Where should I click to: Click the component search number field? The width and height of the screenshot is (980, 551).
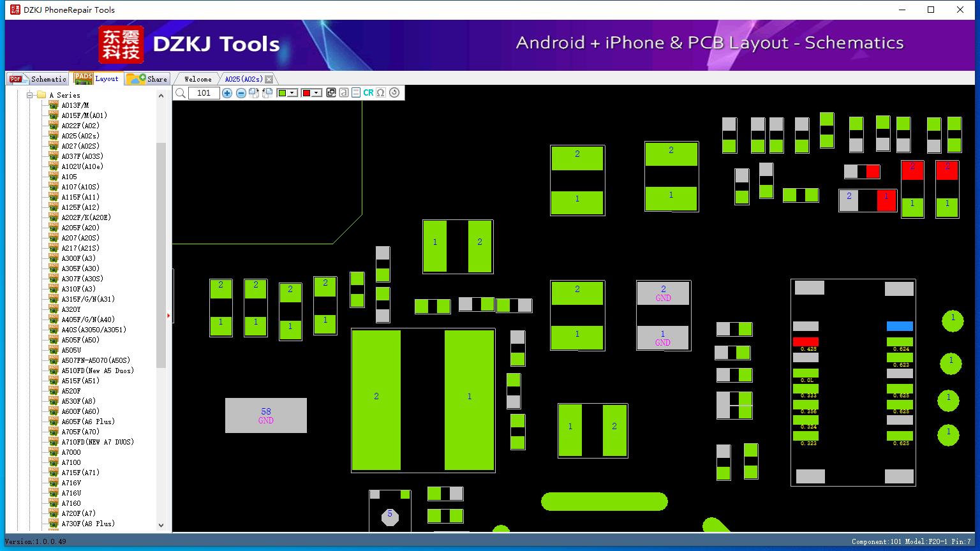(204, 93)
